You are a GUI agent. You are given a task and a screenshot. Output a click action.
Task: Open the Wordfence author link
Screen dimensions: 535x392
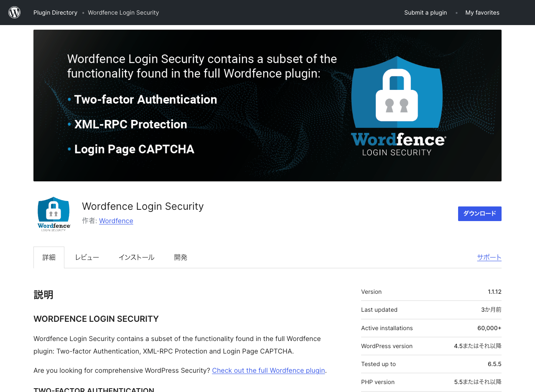[116, 221]
